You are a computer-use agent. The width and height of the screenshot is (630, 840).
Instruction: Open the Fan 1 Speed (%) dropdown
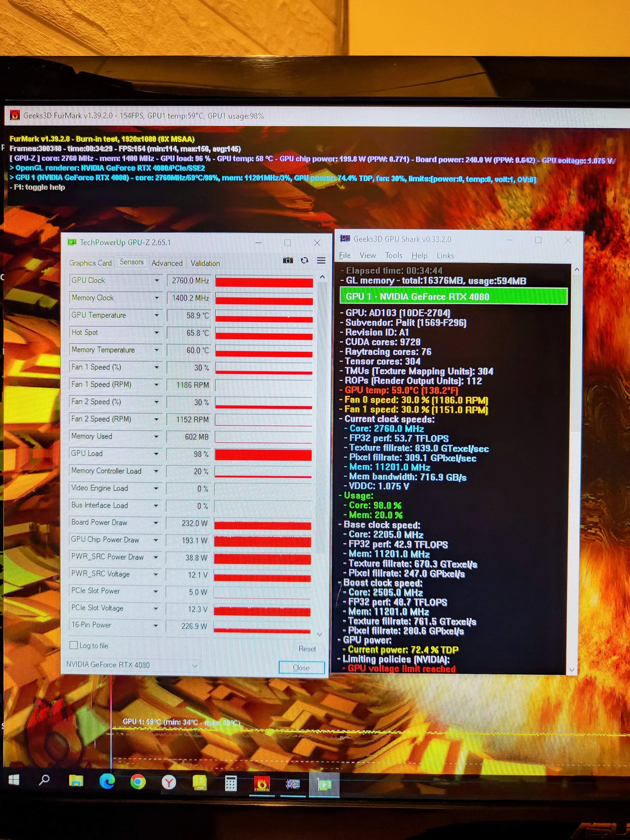click(x=157, y=367)
